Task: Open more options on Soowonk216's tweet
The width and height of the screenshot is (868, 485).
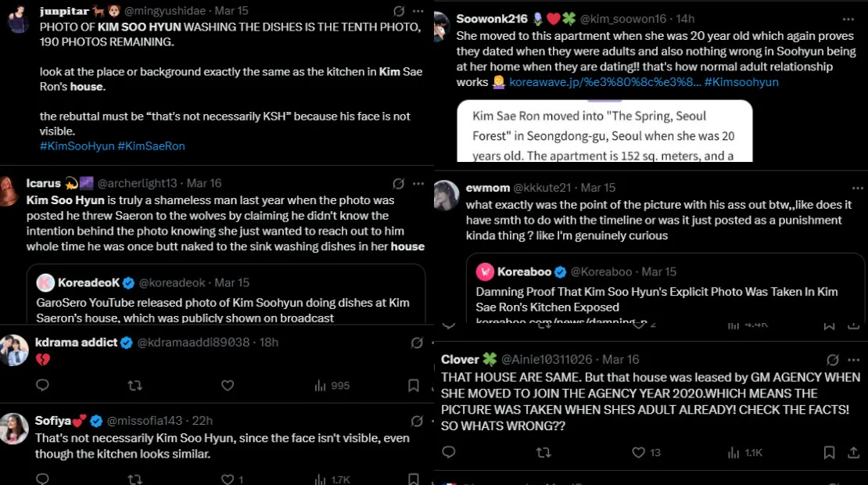Action: coord(848,18)
